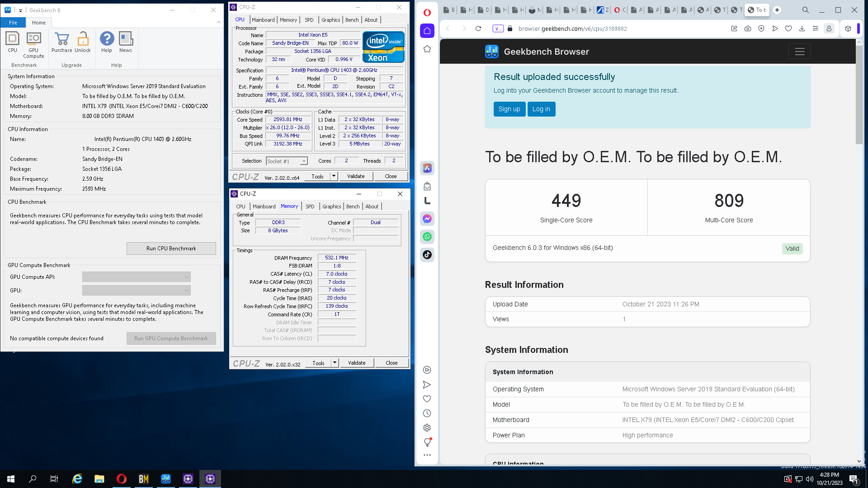868x488 pixels.
Task: Click the Geekbench Browser logo link
Action: 537,52
